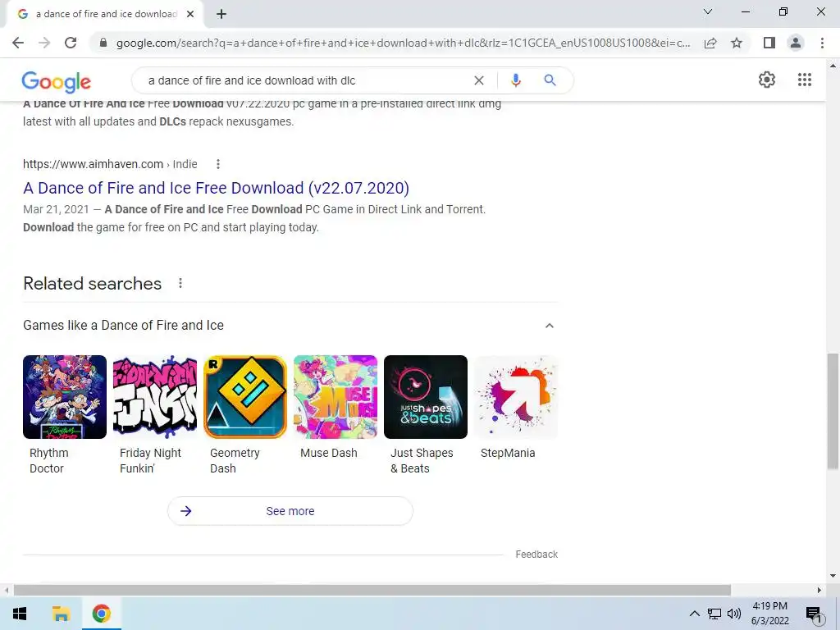The width and height of the screenshot is (840, 630).
Task: Bookmark this page with the star
Action: [737, 43]
